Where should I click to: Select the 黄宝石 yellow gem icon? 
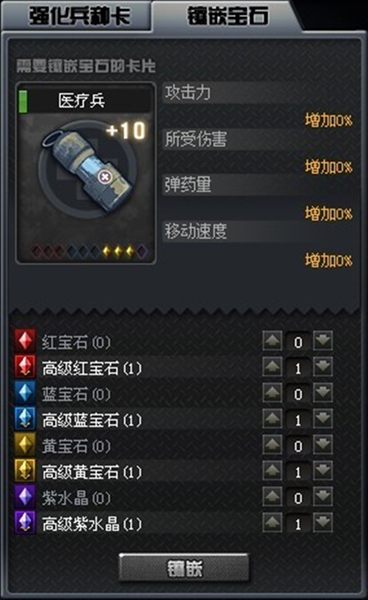(x=25, y=445)
